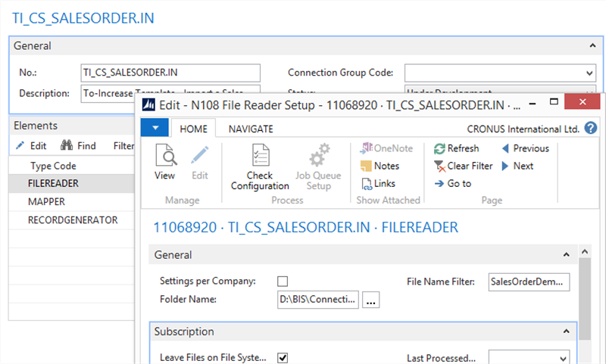
Task: Click the vertical scrollbar thumb in dialog
Action: pos(585,299)
